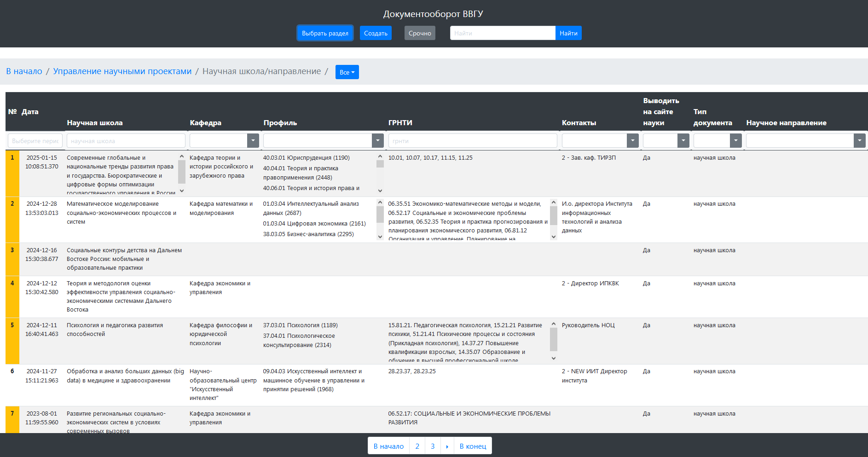The width and height of the screenshot is (868, 457).
Task: Open the Профиль filter dropdown
Action: [x=377, y=141]
